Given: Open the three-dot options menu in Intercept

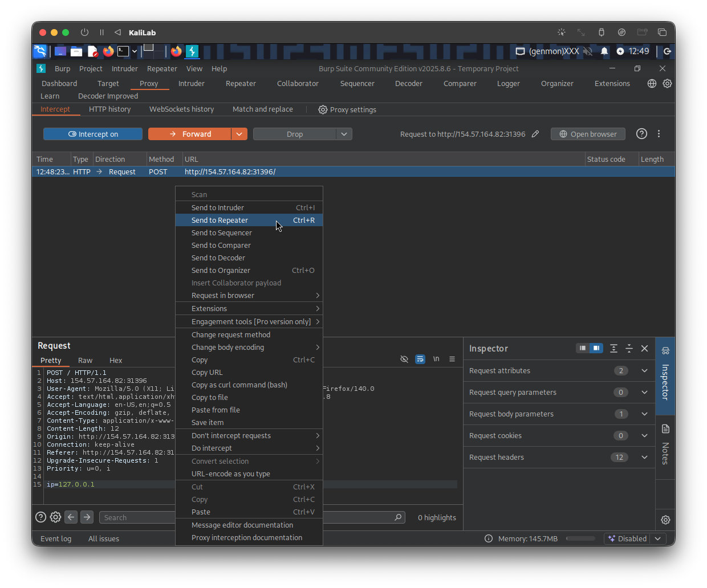Looking at the screenshot, I should pos(659,134).
